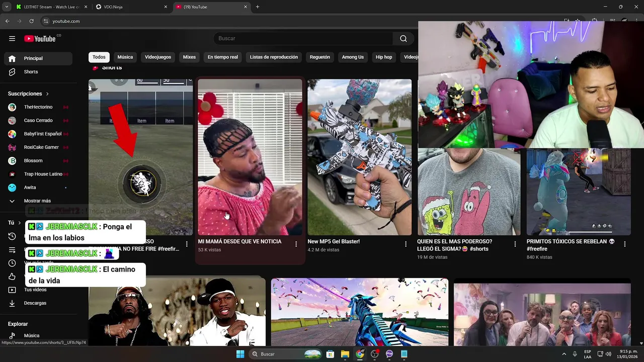Play the PRIMITOS TÓXICOS SE REBELAN short
644x362 pixels.
579,191
